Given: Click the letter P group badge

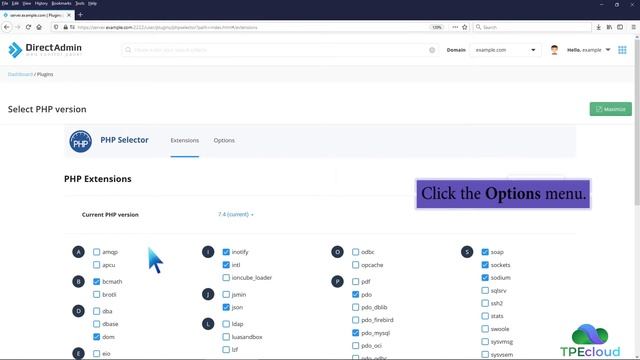Looking at the screenshot, I should coord(337,282).
